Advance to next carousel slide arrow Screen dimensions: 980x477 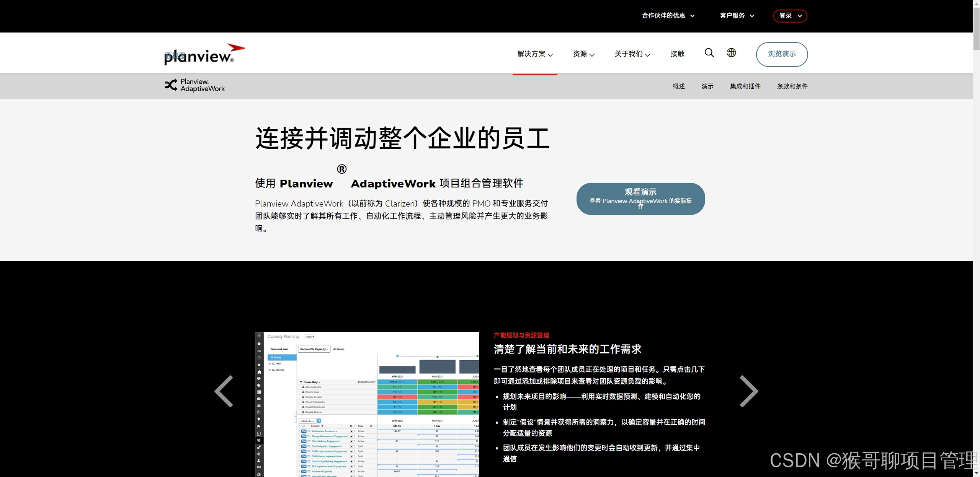748,391
